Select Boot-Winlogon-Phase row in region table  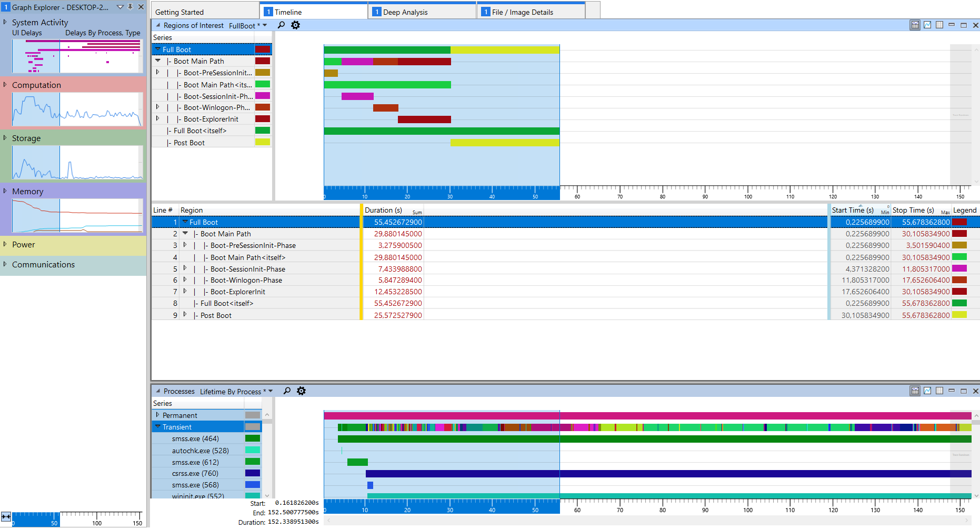(x=565, y=280)
